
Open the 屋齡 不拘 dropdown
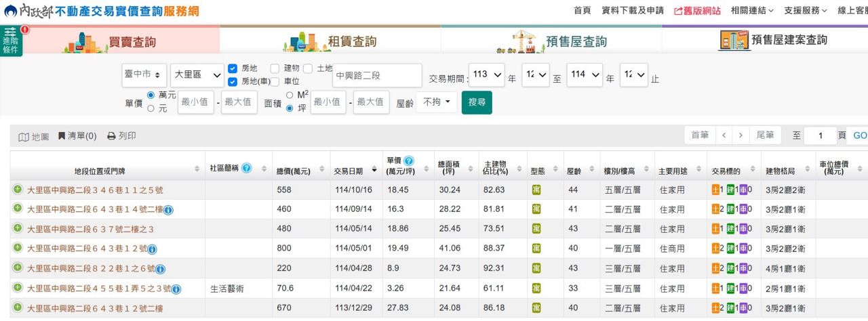pos(436,103)
